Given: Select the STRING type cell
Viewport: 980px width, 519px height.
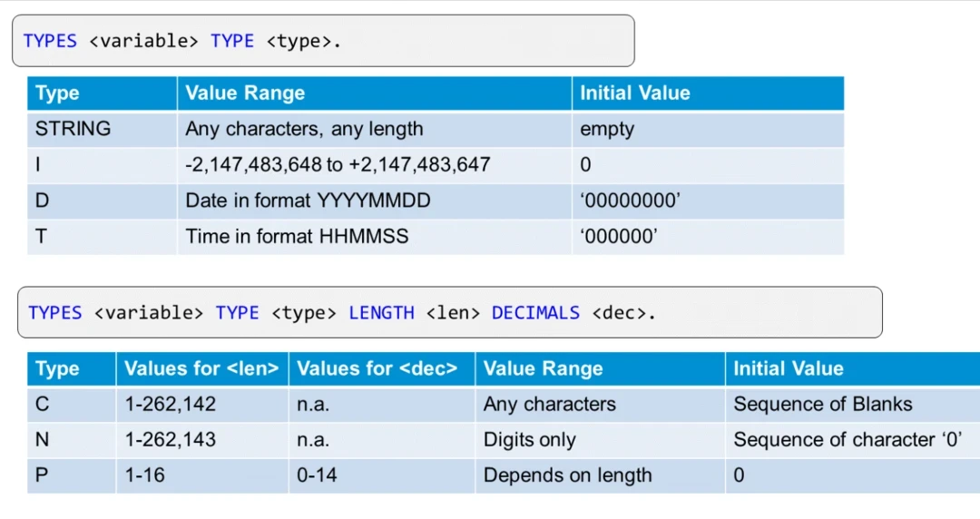Looking at the screenshot, I should pos(73,129).
